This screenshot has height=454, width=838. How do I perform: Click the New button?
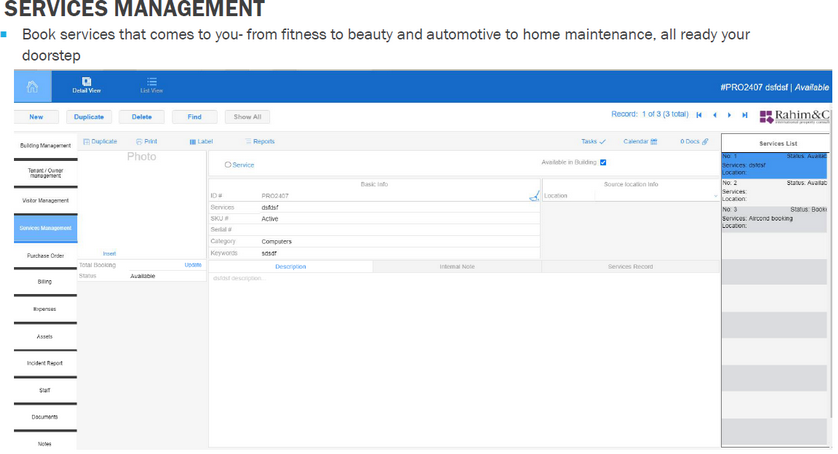pos(36,117)
